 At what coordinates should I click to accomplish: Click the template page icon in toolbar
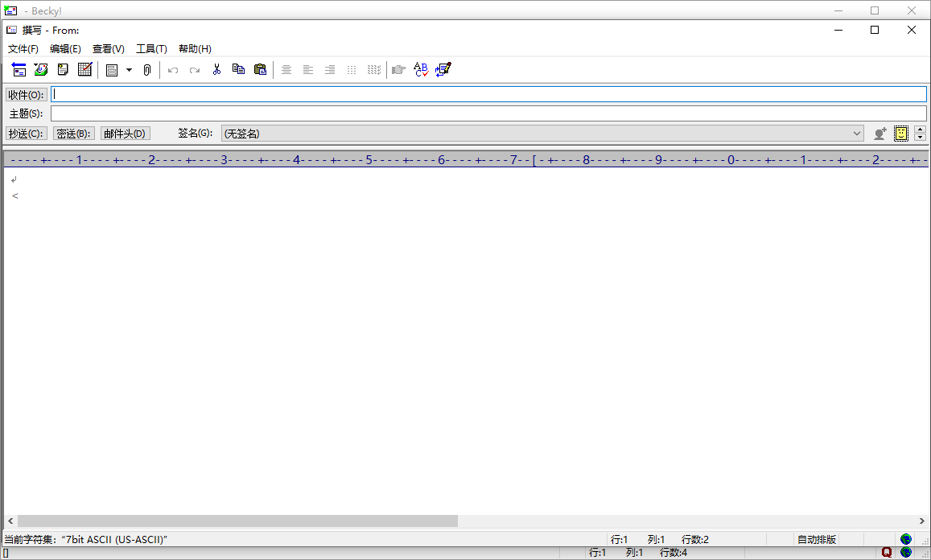tap(112, 70)
